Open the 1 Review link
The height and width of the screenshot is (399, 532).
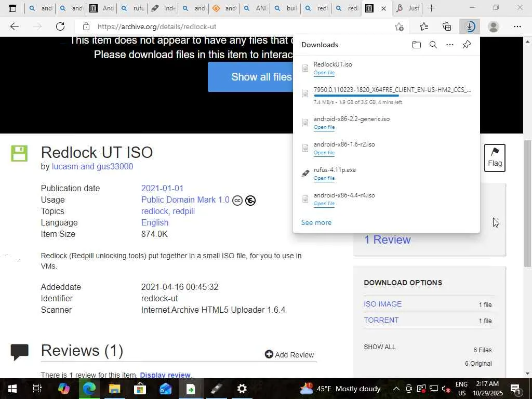tap(387, 240)
